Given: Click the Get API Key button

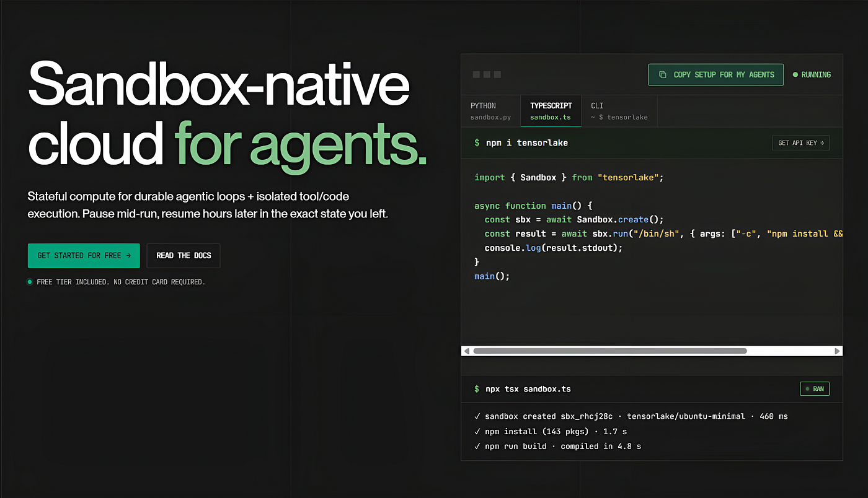Looking at the screenshot, I should pyautogui.click(x=800, y=142).
